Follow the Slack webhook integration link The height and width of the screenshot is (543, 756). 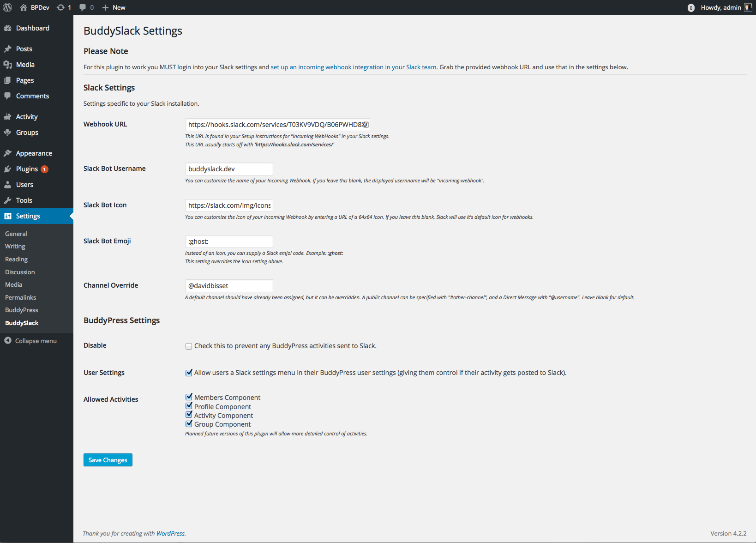(353, 67)
